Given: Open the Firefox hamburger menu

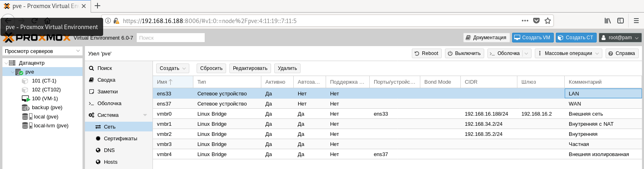Looking at the screenshot, I should [x=636, y=21].
